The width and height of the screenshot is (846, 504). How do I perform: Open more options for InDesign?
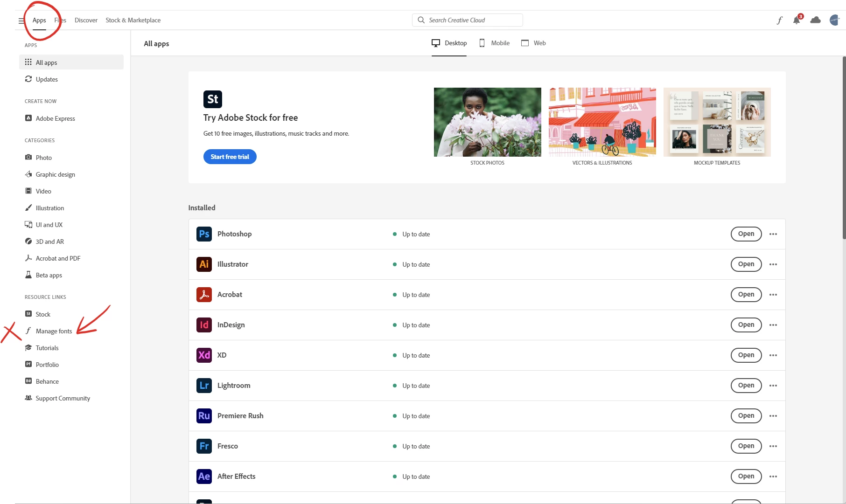[x=773, y=325]
